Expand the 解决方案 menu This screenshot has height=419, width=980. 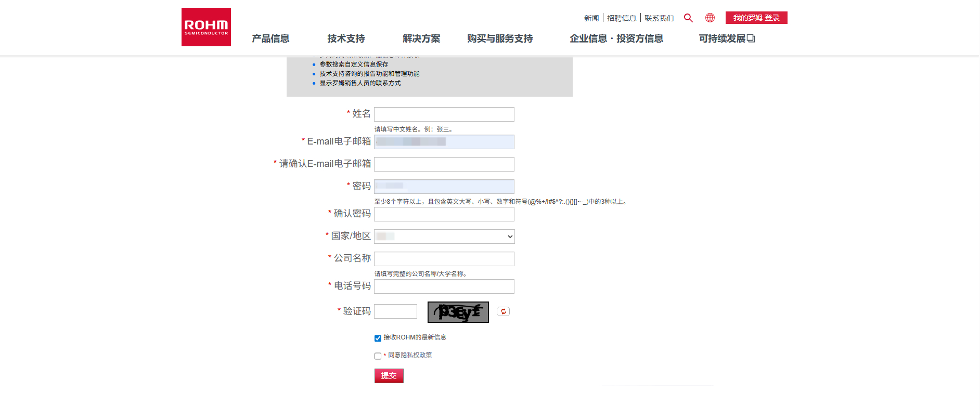pos(421,38)
